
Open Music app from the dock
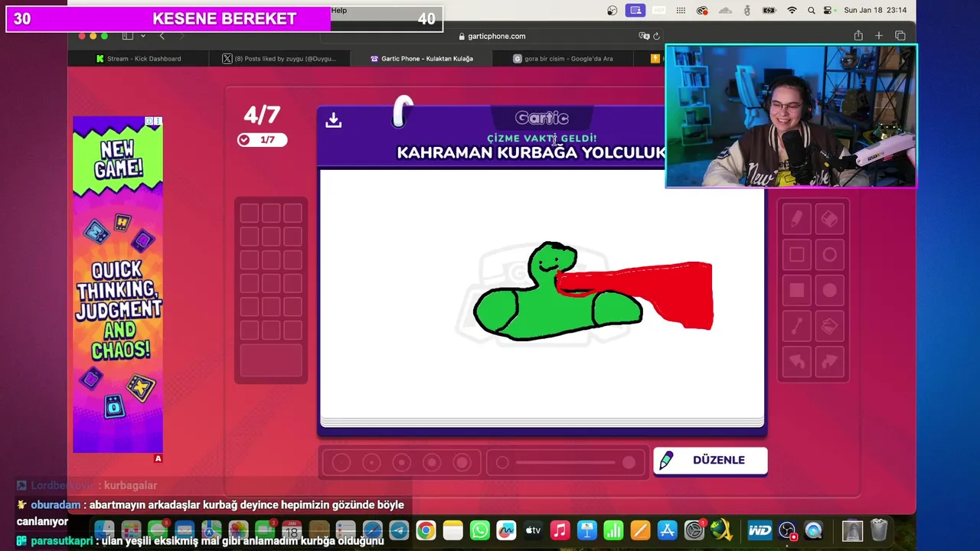point(560,530)
